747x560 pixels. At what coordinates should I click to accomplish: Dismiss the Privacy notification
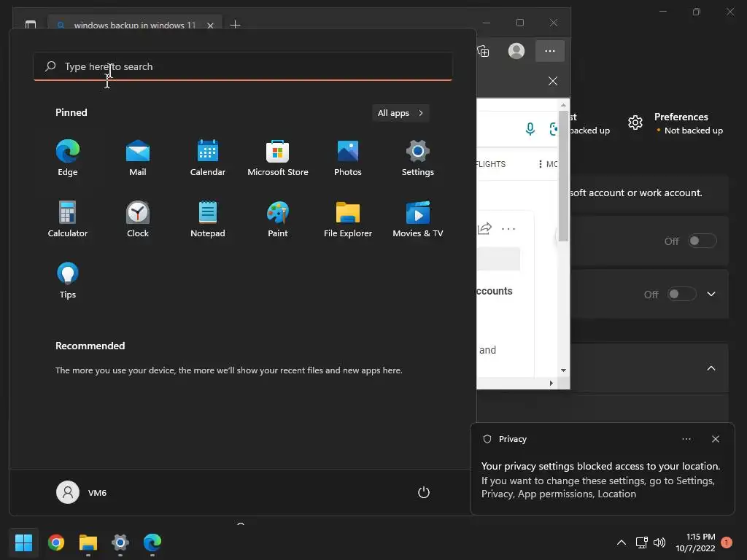[715, 439]
